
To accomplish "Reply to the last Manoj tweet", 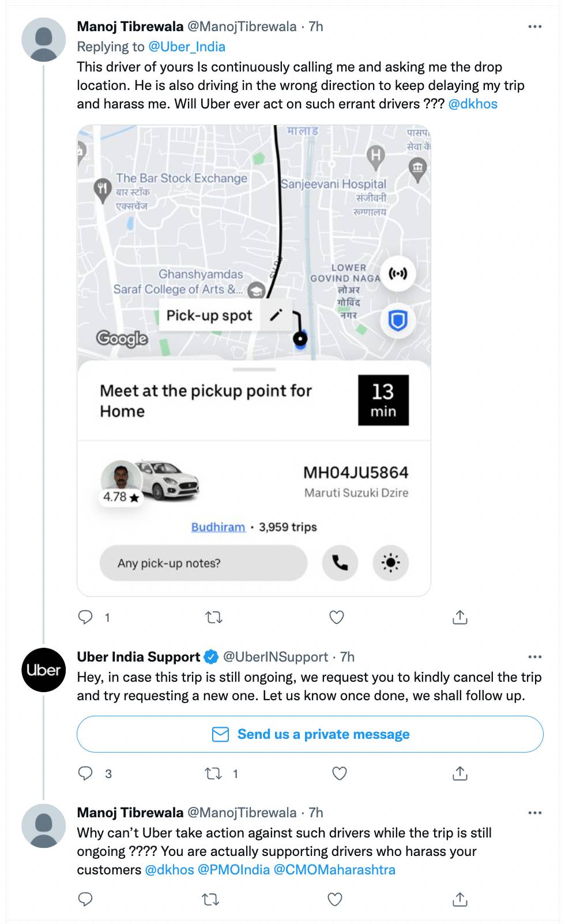I will [85, 899].
